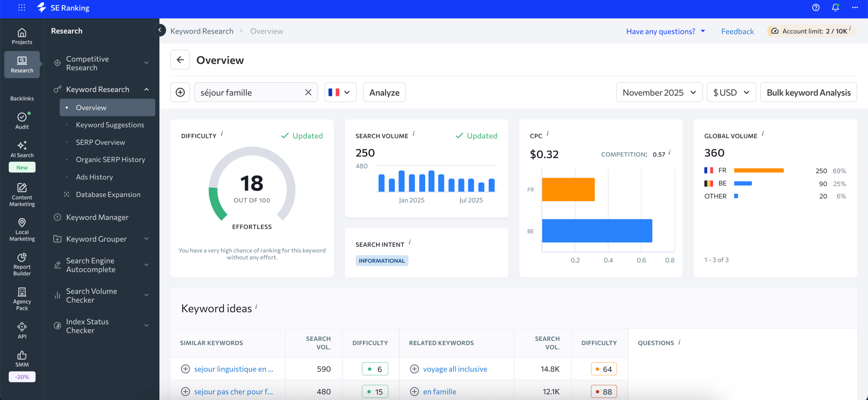Switch to SERP Overview

[100, 142]
